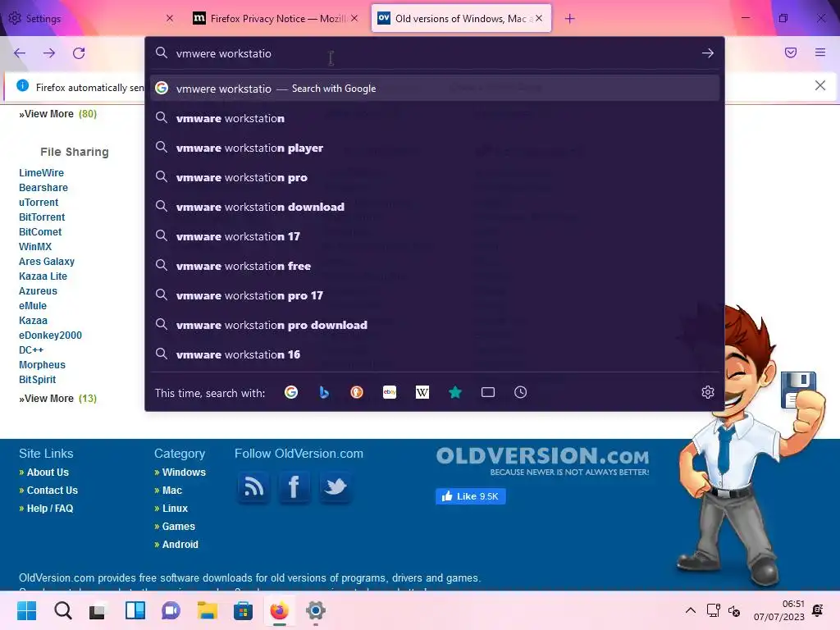Open a new browser tab
840x630 pixels.
click(570, 19)
